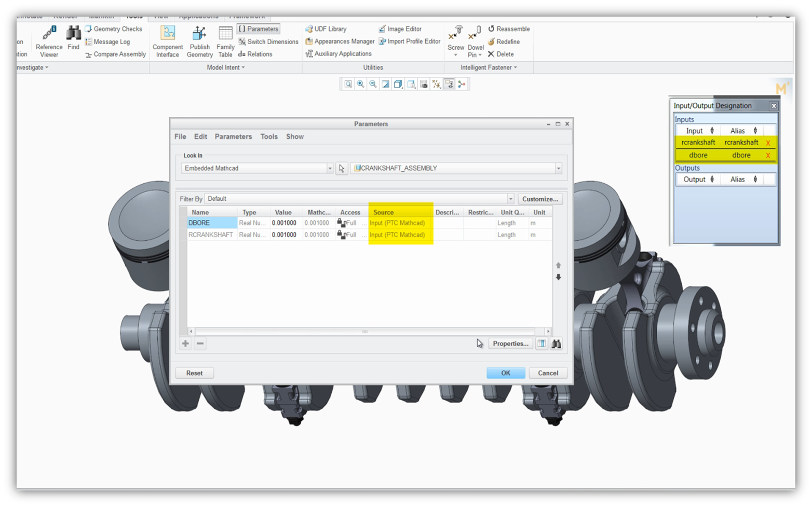The height and width of the screenshot is (507, 812).
Task: Open the Message Log
Action: pos(107,42)
